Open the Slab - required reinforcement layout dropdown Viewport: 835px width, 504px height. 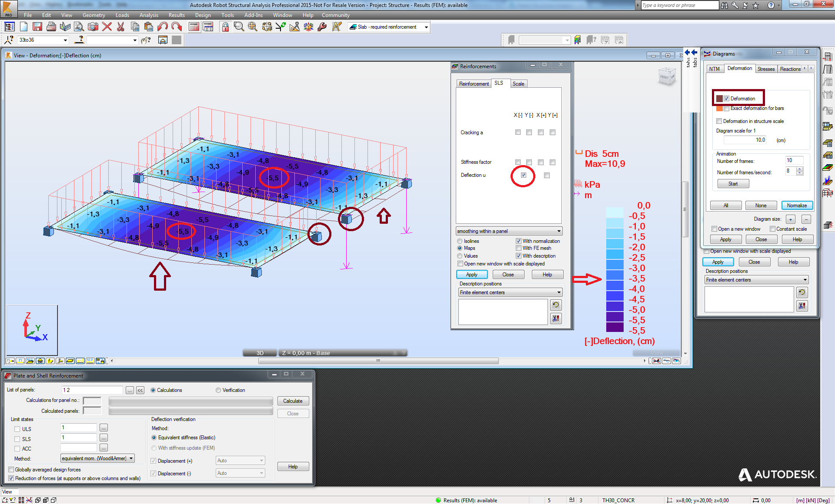pyautogui.click(x=426, y=27)
